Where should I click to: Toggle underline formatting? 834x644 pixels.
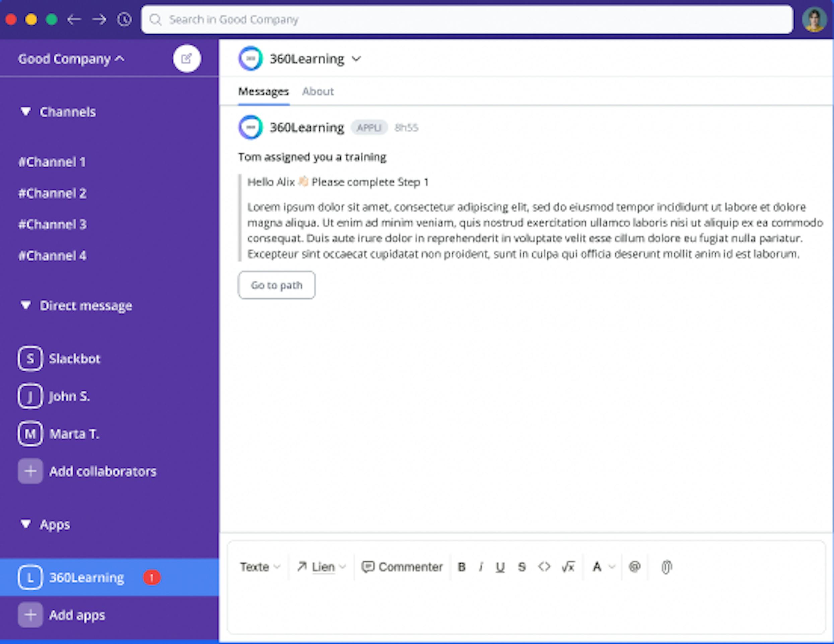click(x=500, y=567)
